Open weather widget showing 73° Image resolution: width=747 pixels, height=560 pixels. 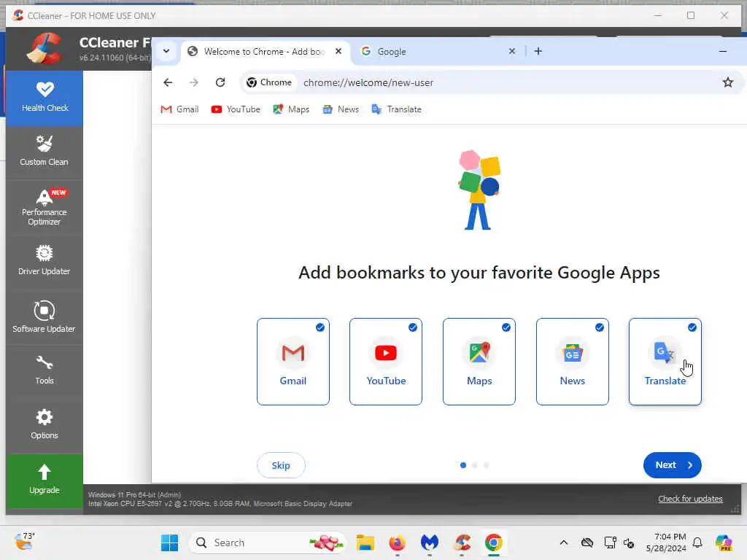click(x=25, y=542)
